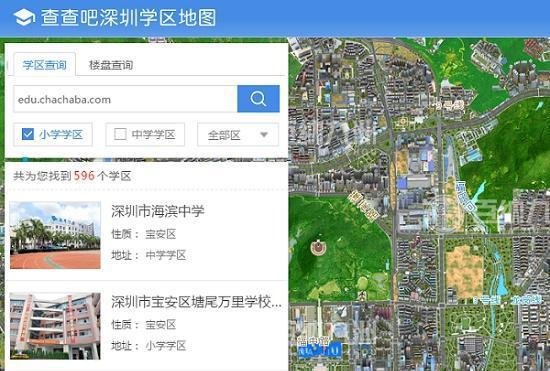
Task: Click the magnifier search button
Action: [258, 99]
